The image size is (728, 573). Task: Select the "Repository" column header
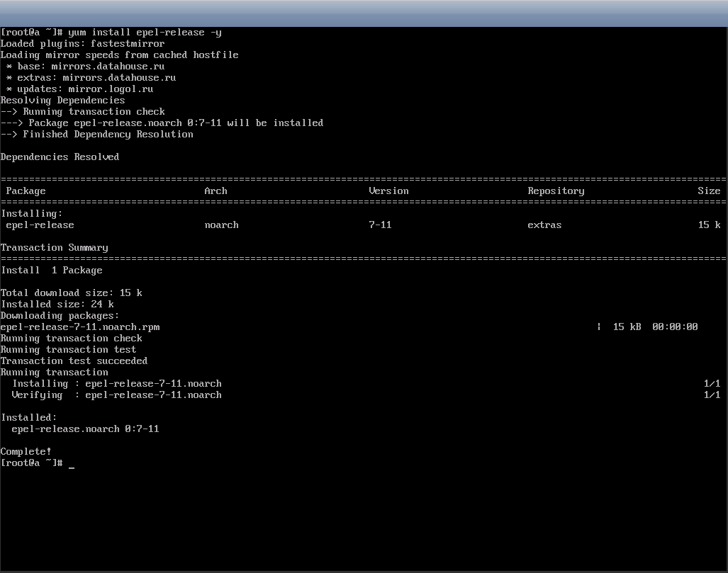click(x=556, y=191)
